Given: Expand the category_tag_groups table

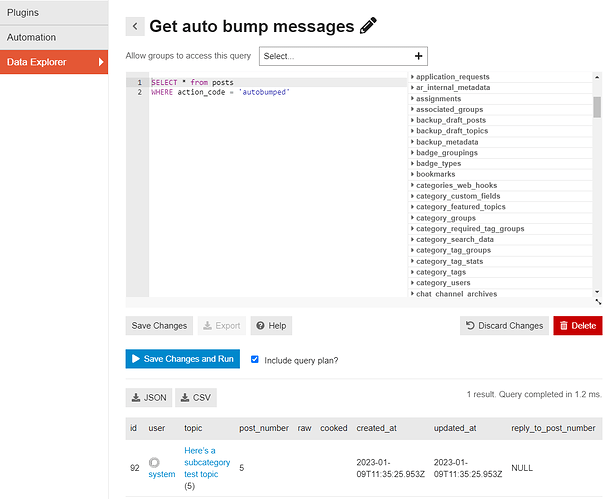Looking at the screenshot, I should click(500, 250).
